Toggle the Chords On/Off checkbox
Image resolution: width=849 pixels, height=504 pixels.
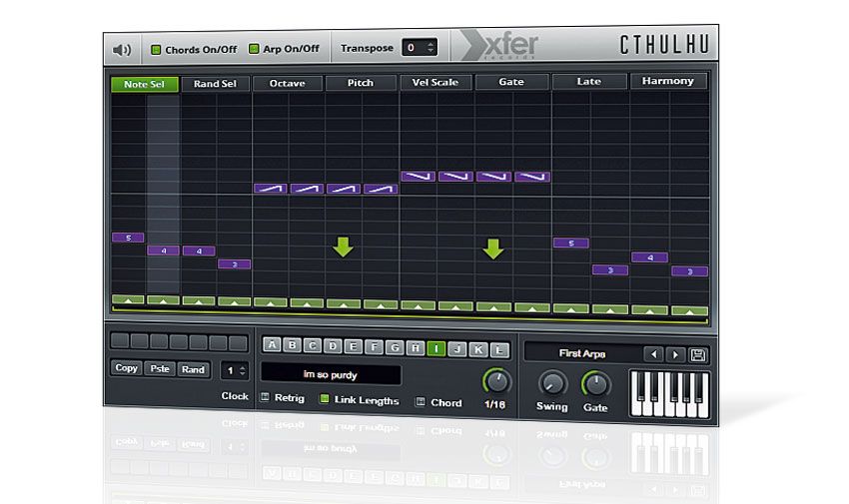156,50
